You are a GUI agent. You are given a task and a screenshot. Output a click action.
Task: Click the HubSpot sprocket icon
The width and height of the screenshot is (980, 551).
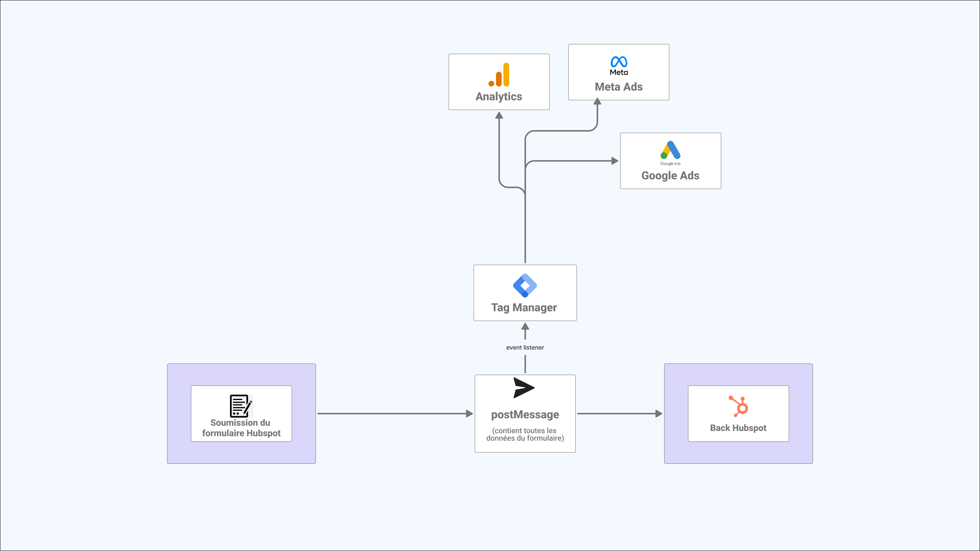pos(738,406)
